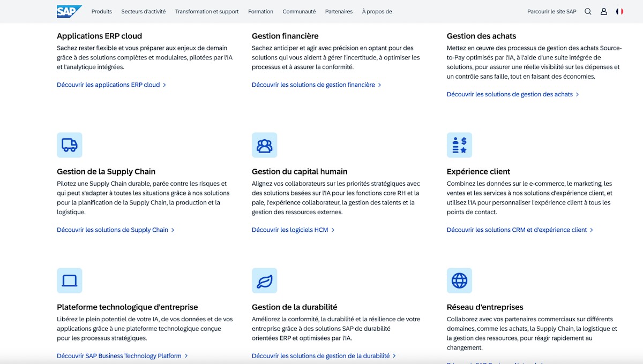The height and width of the screenshot is (364, 643).
Task: Open the search magnifier icon
Action: click(588, 11)
